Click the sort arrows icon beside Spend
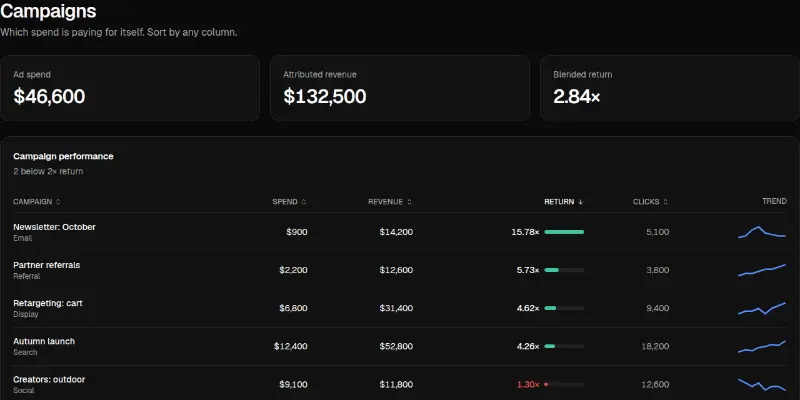Viewport: 800px width, 400px height. pyautogui.click(x=304, y=202)
